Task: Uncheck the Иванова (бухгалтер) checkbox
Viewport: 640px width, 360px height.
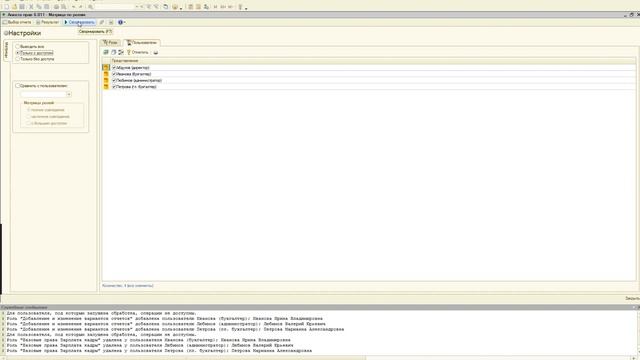Action: click(x=114, y=74)
